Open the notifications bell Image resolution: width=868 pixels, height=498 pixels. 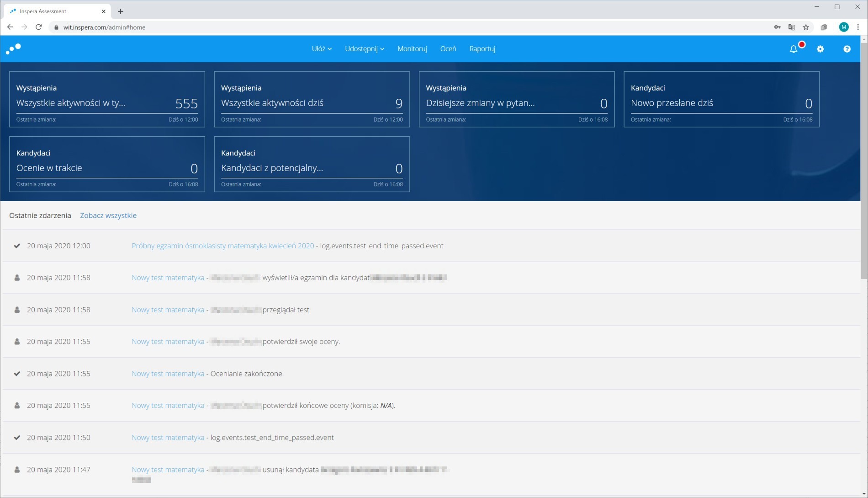click(794, 49)
